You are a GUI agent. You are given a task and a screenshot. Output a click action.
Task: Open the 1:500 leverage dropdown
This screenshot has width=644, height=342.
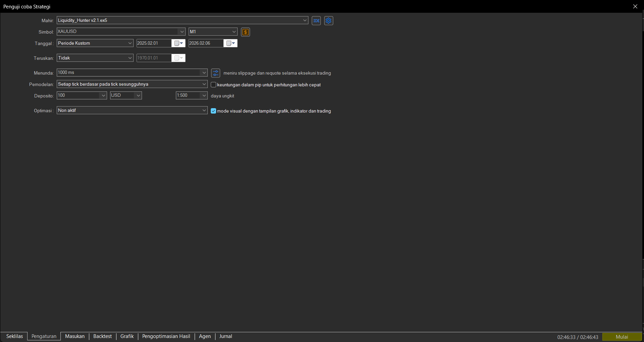point(204,95)
